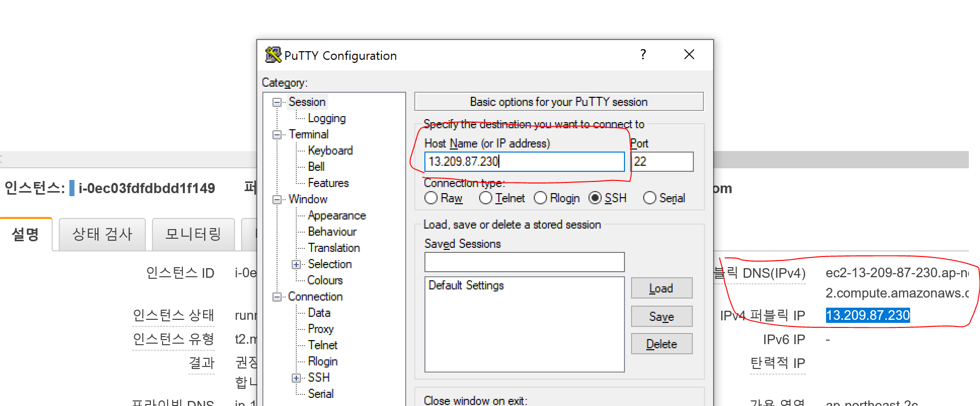Click the 탄력적 IP label

click(x=777, y=363)
